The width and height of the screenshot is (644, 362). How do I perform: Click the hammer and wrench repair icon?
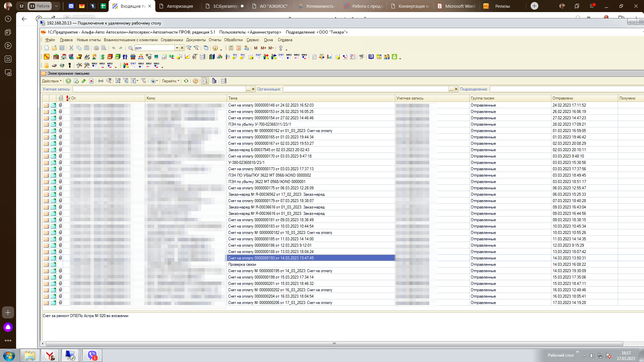(x=87, y=65)
